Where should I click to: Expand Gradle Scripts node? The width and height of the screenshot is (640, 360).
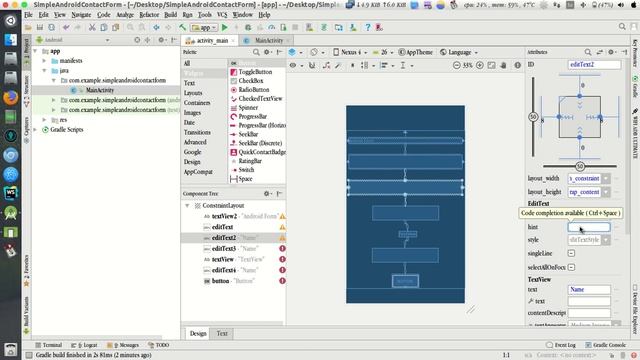36,129
